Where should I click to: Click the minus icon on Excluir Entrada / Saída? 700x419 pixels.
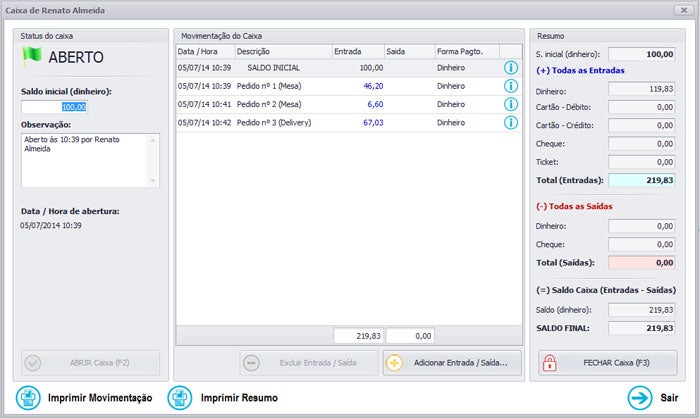[251, 363]
